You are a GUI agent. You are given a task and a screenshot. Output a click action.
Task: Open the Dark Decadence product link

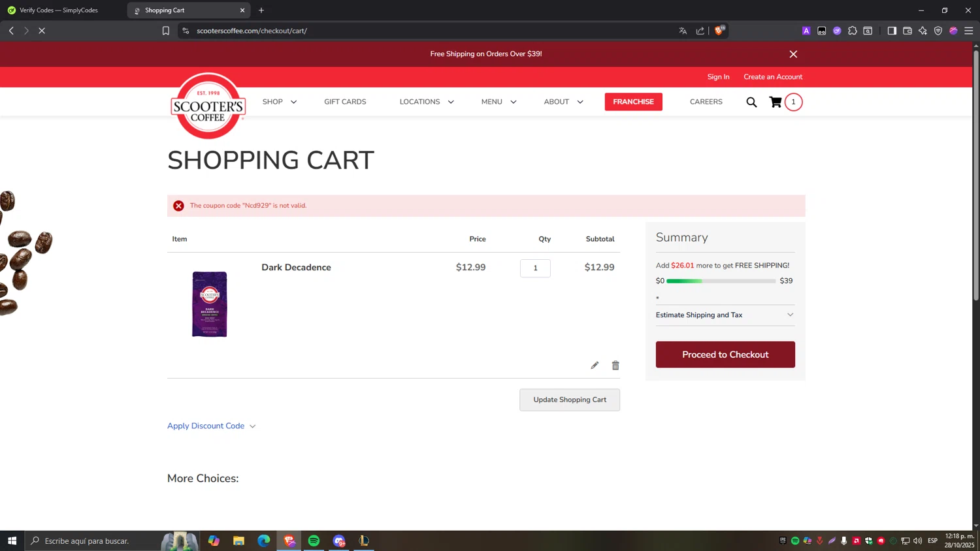click(296, 267)
